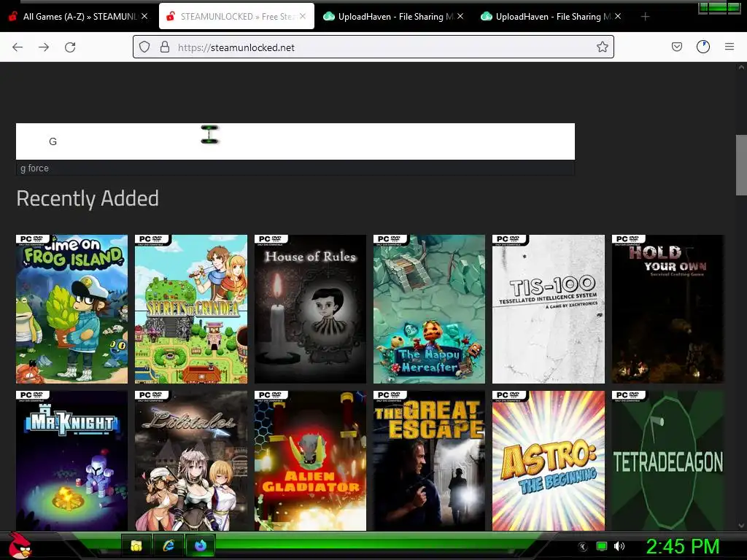This screenshot has width=747, height=560.
Task: Click the Firefox taskbar icon
Action: [200, 545]
